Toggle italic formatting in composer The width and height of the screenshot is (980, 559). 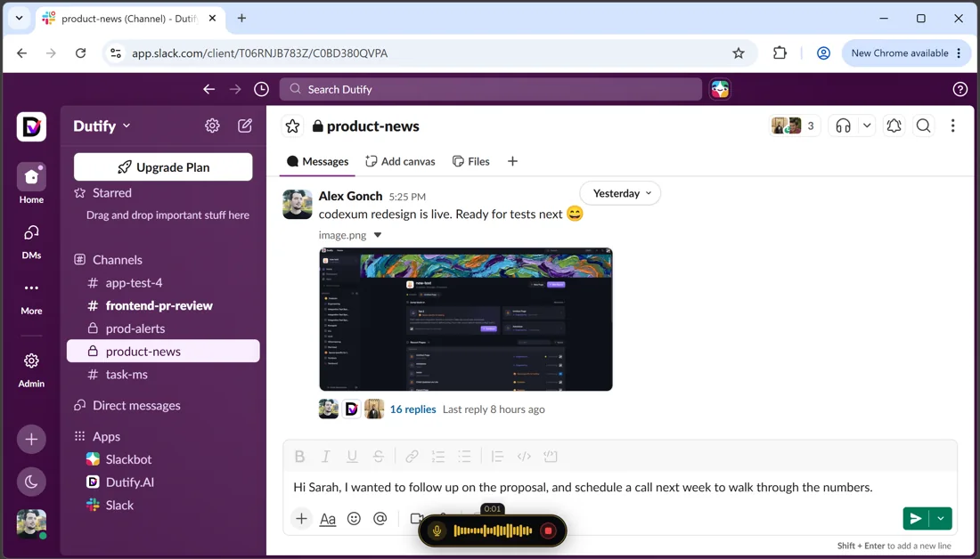coord(325,457)
